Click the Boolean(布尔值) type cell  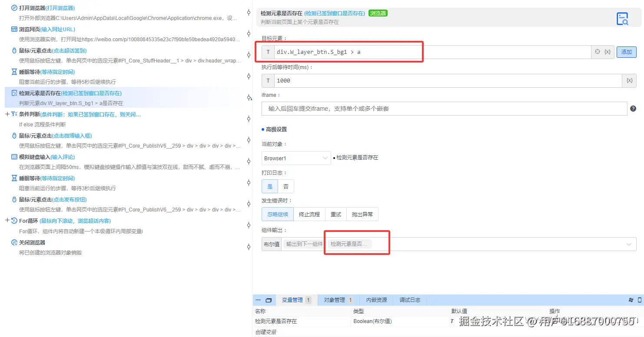tap(372, 321)
